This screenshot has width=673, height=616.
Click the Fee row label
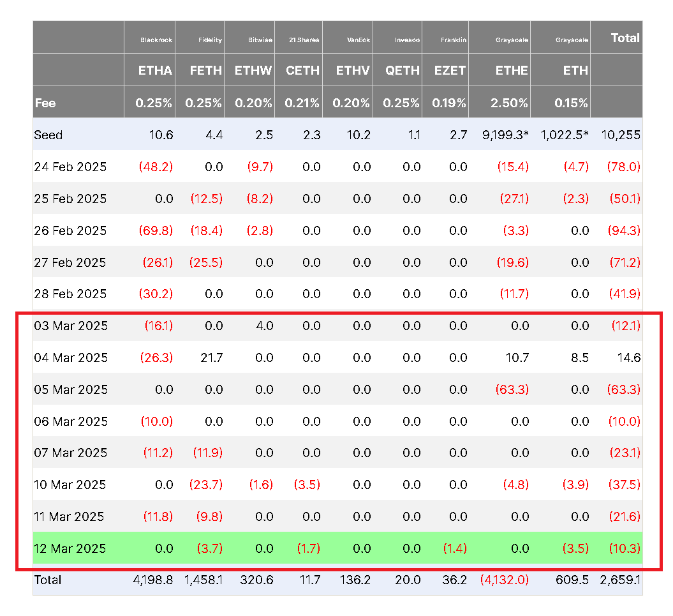[x=45, y=103]
